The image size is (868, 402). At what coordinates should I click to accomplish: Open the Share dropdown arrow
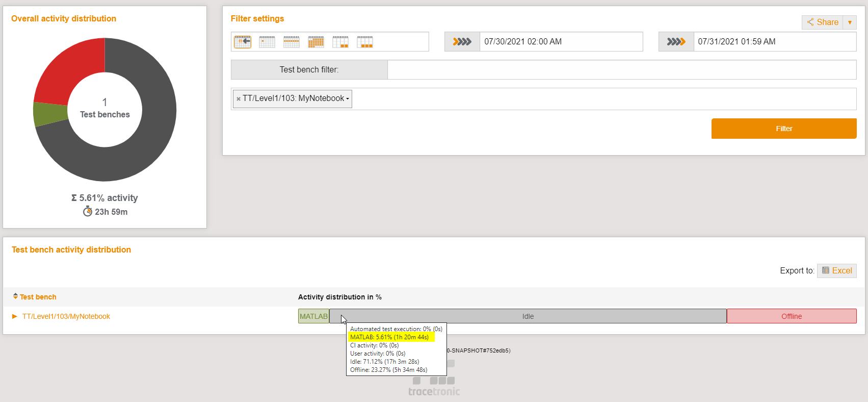[850, 22]
